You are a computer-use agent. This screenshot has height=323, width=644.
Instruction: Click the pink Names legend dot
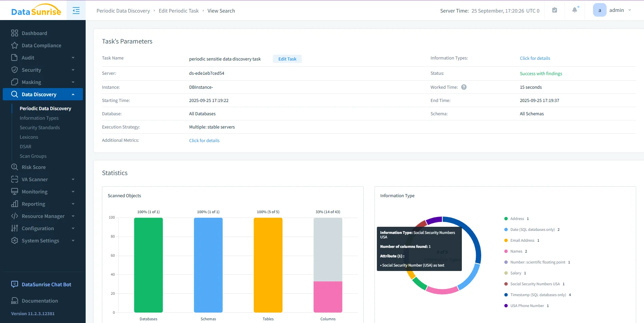pyautogui.click(x=505, y=251)
